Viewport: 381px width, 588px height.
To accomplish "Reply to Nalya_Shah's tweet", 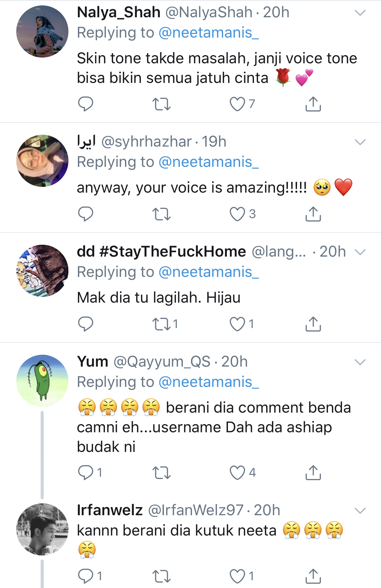I will (85, 104).
